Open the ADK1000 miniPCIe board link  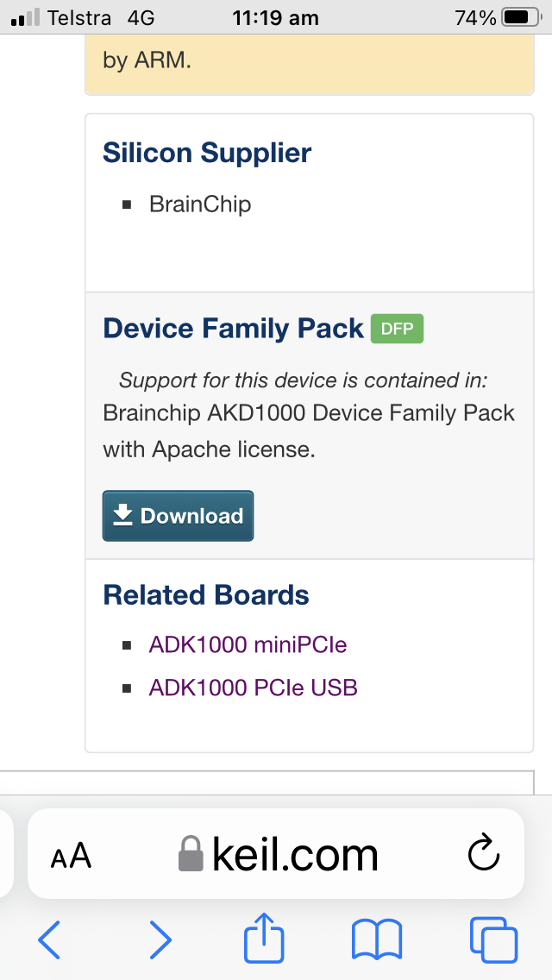click(x=248, y=644)
